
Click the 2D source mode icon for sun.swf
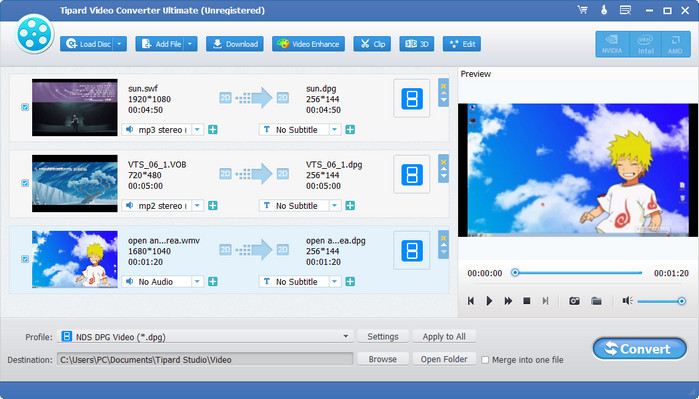click(226, 98)
